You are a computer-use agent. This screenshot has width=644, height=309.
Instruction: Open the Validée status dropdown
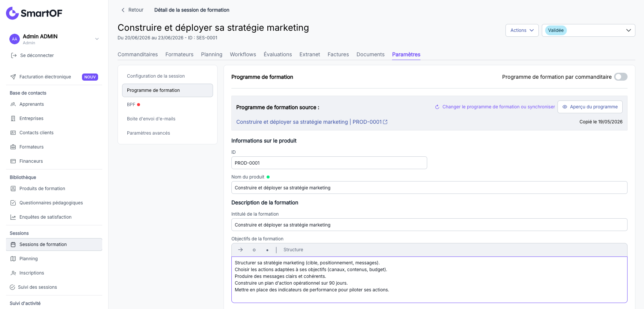588,30
